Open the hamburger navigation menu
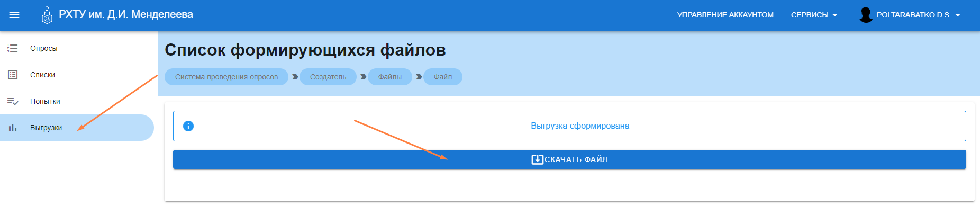 point(14,15)
